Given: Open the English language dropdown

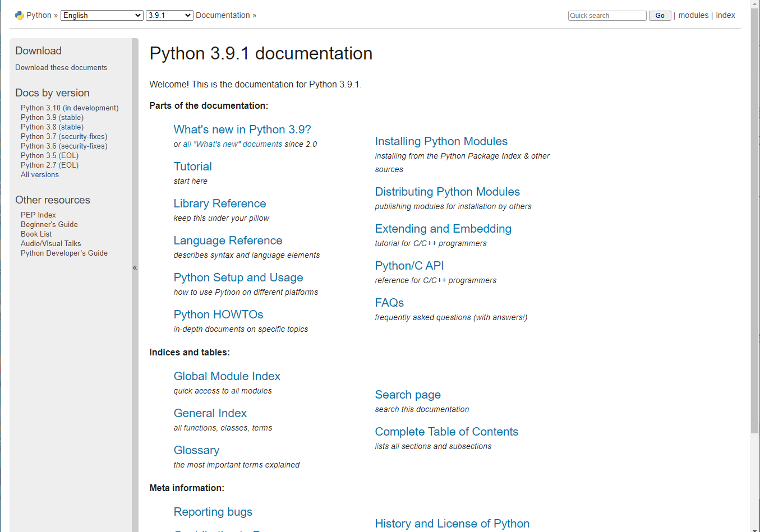Looking at the screenshot, I should [102, 16].
